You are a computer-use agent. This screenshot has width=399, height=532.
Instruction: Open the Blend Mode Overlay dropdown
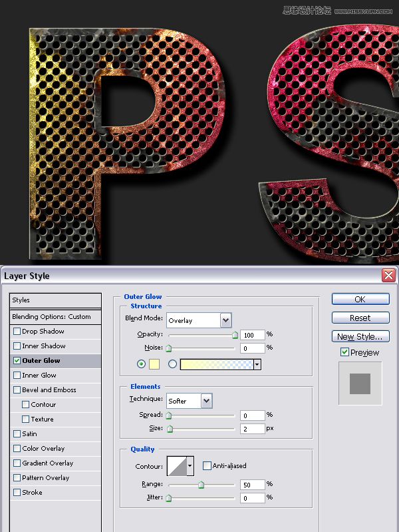[x=199, y=320]
